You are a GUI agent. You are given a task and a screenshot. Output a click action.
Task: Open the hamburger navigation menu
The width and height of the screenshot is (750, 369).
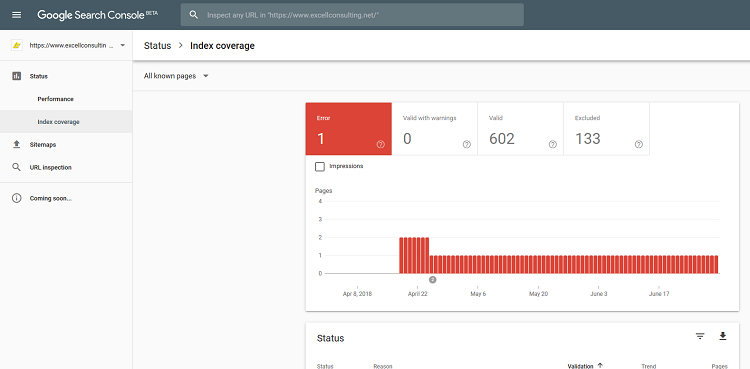pyautogui.click(x=17, y=15)
